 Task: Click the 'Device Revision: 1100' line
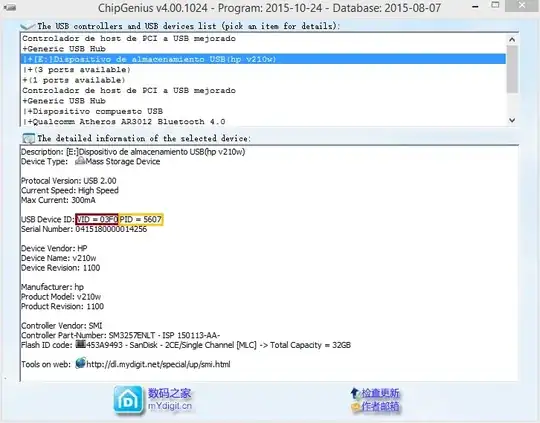(x=61, y=268)
